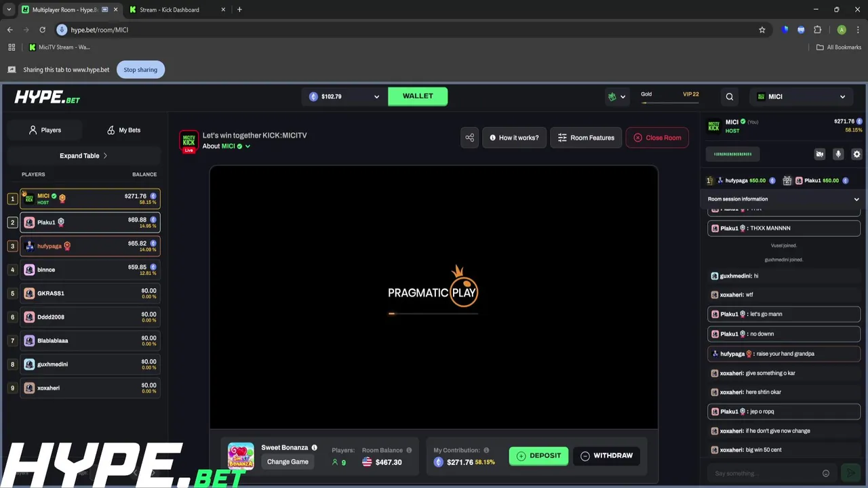The height and width of the screenshot is (488, 868).
Task: Click the green WALLET button
Action: click(418, 96)
